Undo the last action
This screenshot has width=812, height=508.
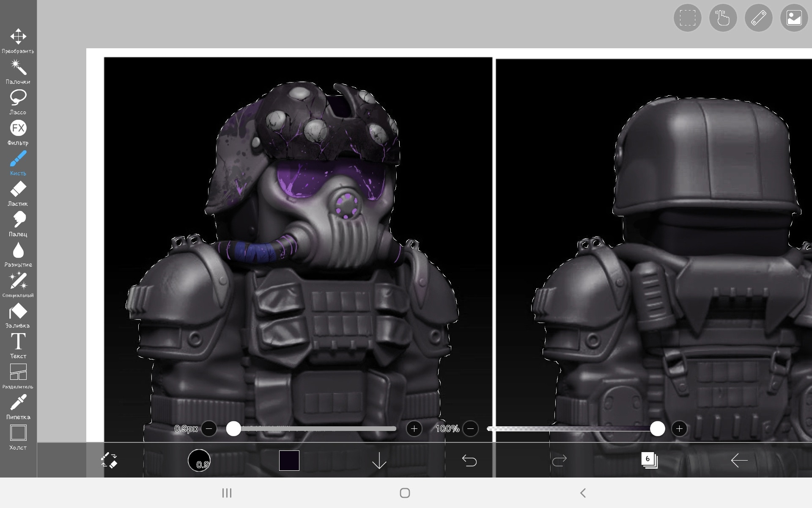[x=469, y=460]
